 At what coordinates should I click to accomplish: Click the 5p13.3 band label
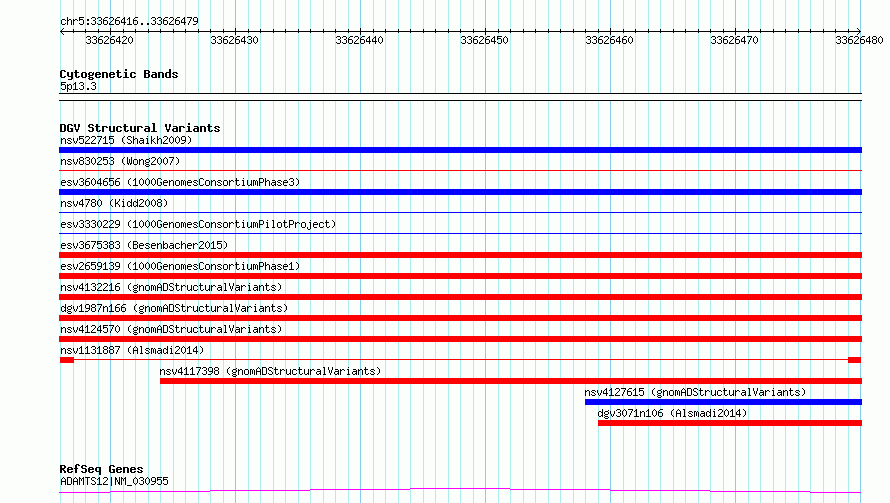78,87
